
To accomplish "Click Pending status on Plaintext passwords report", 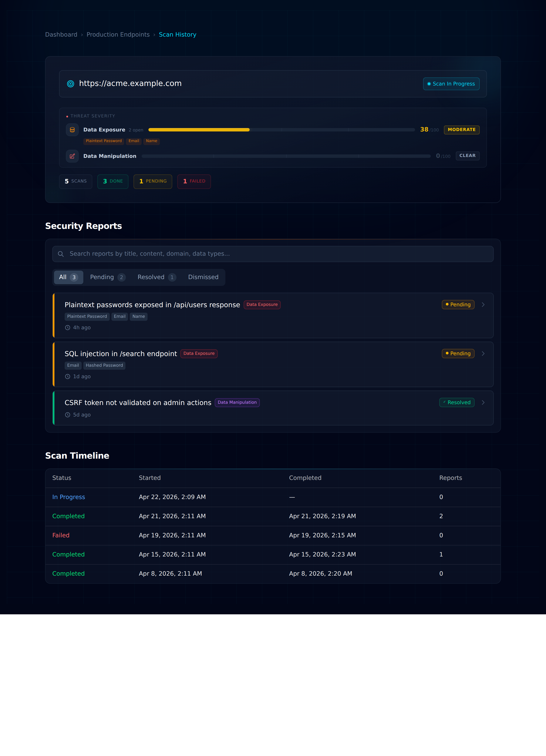I will 458,305.
